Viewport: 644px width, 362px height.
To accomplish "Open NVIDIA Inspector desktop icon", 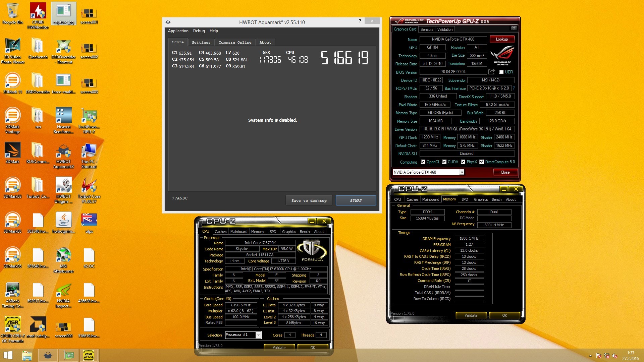I will click(x=63, y=295).
